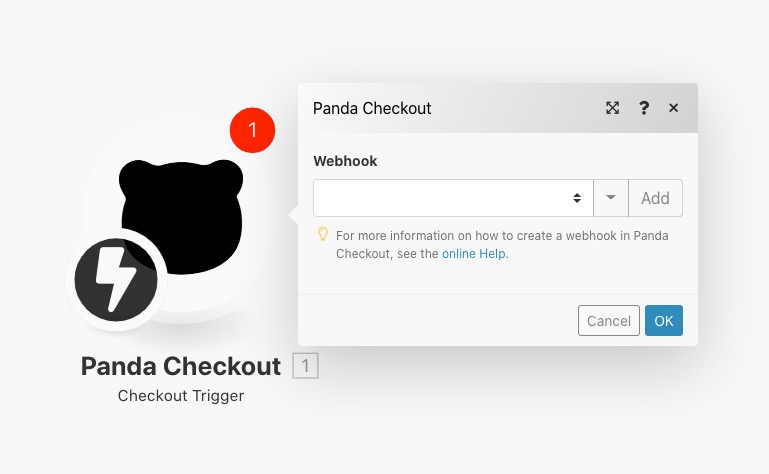The image size is (769, 474).
Task: Click the Checkout Trigger subtitle text
Action: tap(181, 395)
